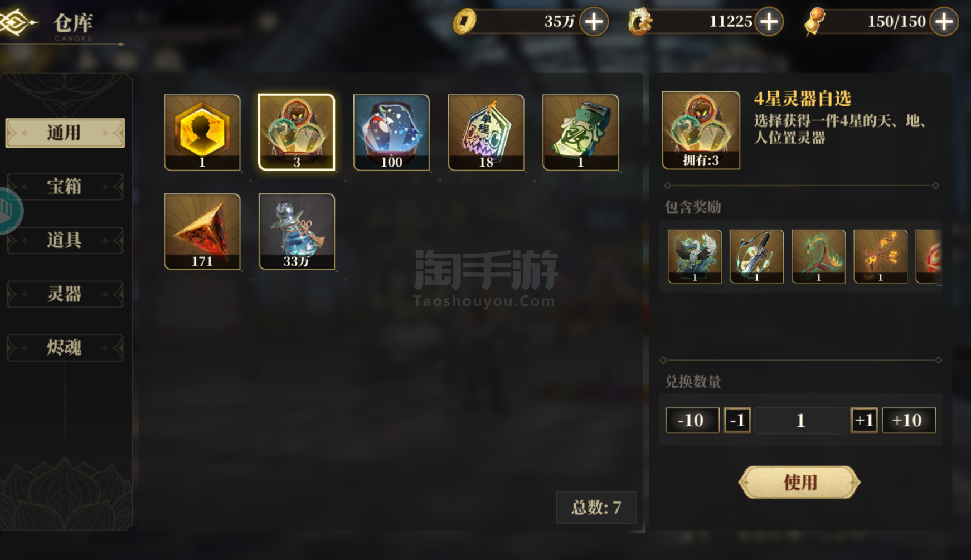View the winged bird weapon reward thumbnail
The height and width of the screenshot is (560, 971).
pos(695,256)
